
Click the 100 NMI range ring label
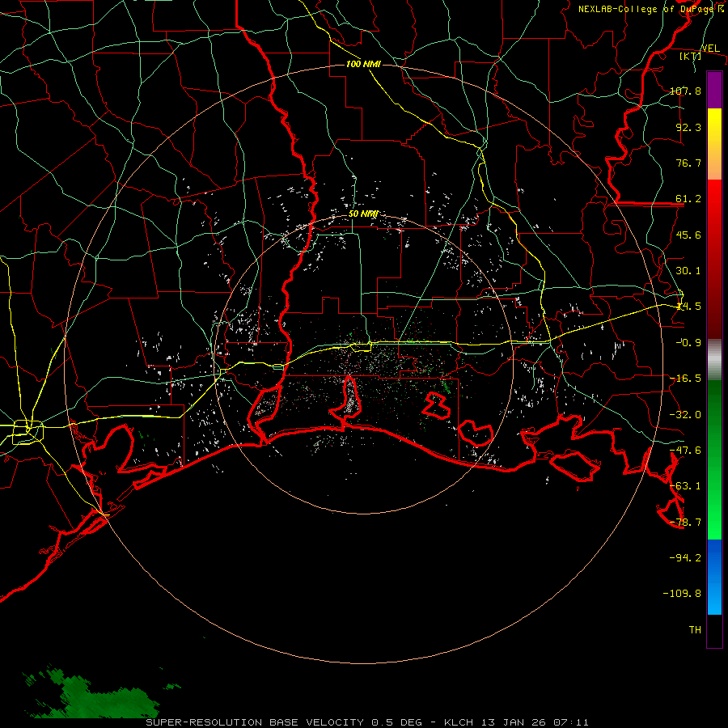tap(363, 64)
